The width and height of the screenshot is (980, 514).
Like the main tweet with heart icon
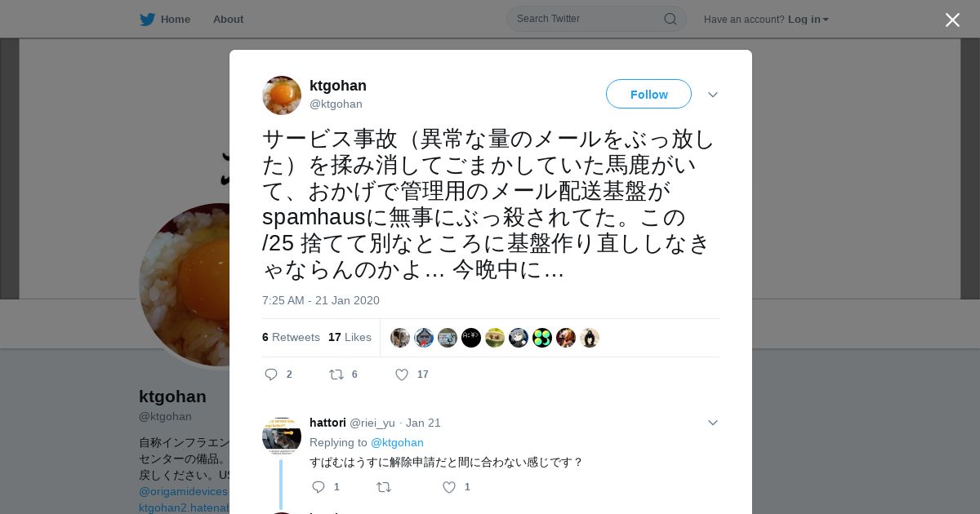click(402, 374)
